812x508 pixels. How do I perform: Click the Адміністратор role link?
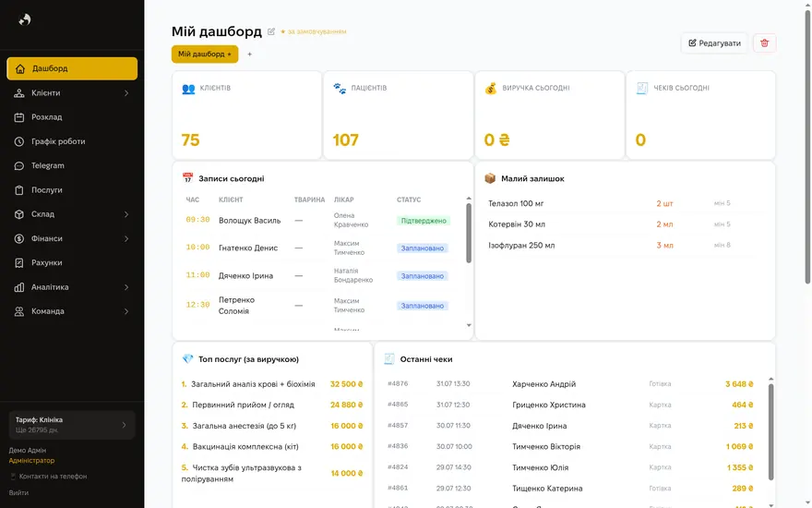tap(31, 460)
